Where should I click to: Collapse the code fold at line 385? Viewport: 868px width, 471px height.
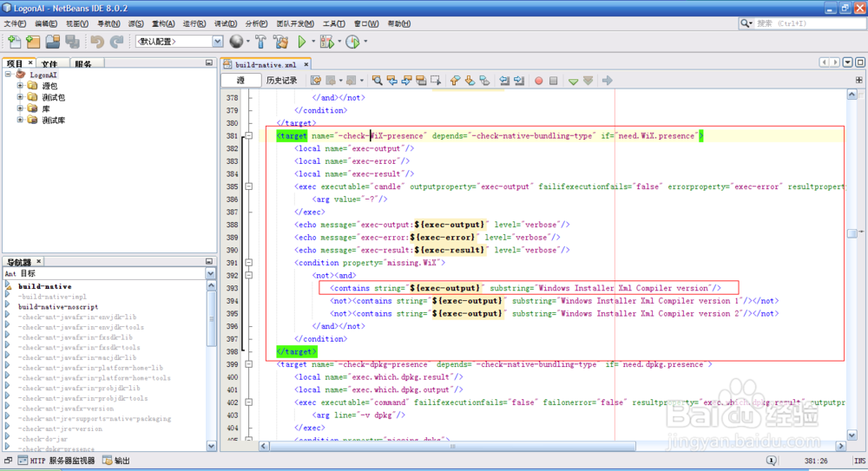click(249, 186)
